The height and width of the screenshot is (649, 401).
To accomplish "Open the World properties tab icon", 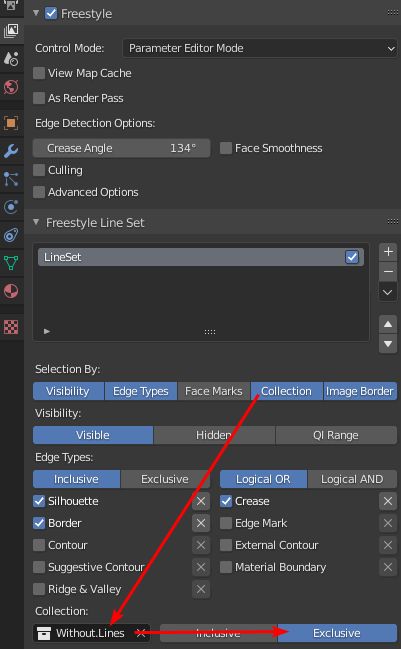I will [x=11, y=87].
